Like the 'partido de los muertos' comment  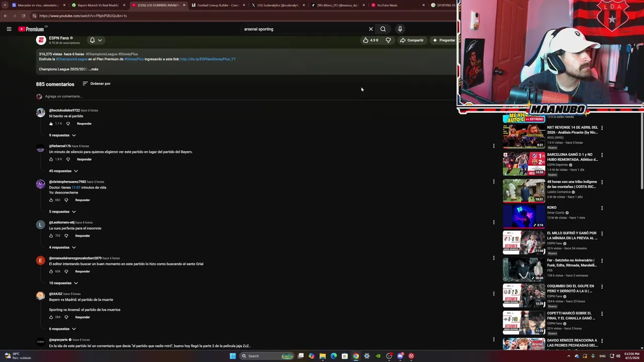[x=51, y=317]
